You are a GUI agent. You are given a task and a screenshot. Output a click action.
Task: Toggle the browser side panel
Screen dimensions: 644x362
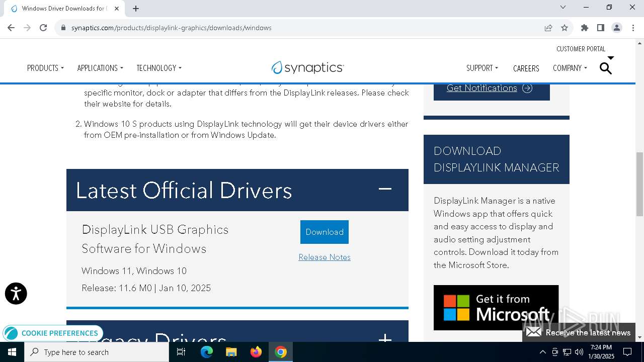click(x=601, y=28)
